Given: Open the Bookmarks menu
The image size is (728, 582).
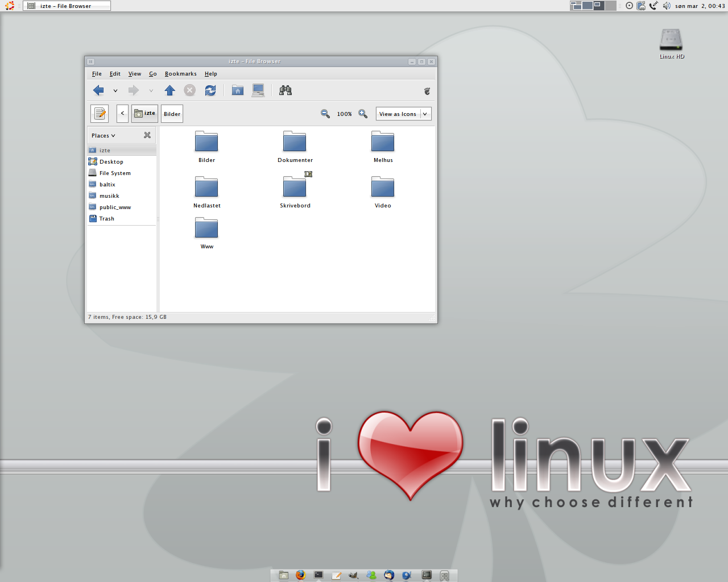Looking at the screenshot, I should tap(181, 74).
